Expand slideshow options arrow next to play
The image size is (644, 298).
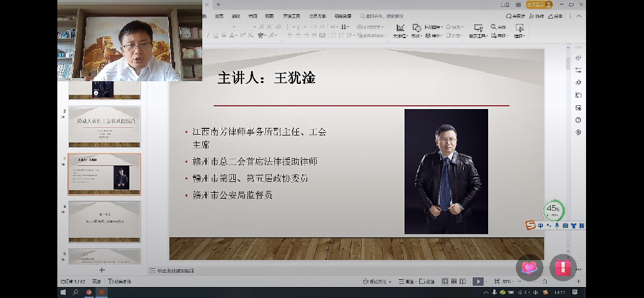point(486,281)
